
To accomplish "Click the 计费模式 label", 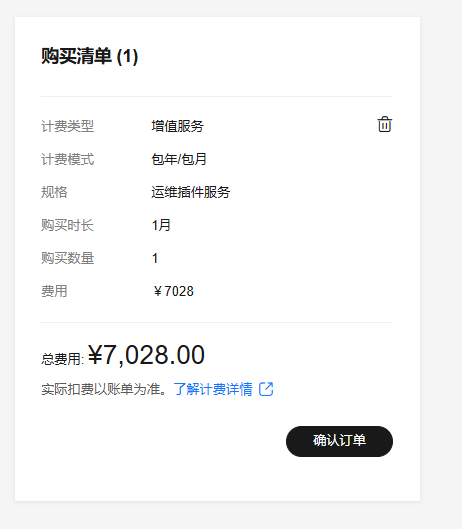I will tap(67, 159).
